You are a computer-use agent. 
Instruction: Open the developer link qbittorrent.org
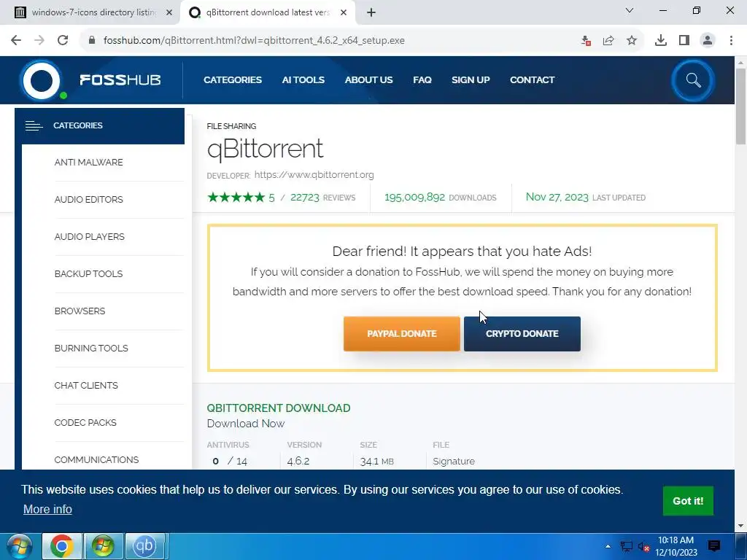pyautogui.click(x=314, y=175)
